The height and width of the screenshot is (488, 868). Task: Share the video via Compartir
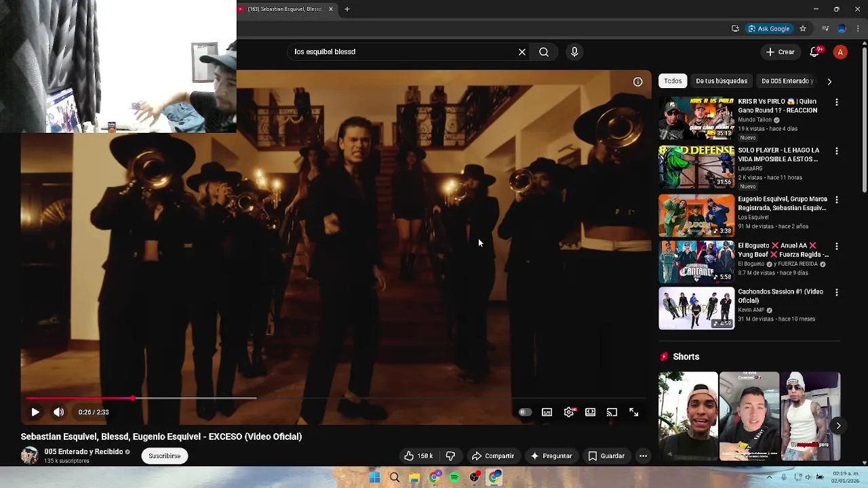click(493, 456)
